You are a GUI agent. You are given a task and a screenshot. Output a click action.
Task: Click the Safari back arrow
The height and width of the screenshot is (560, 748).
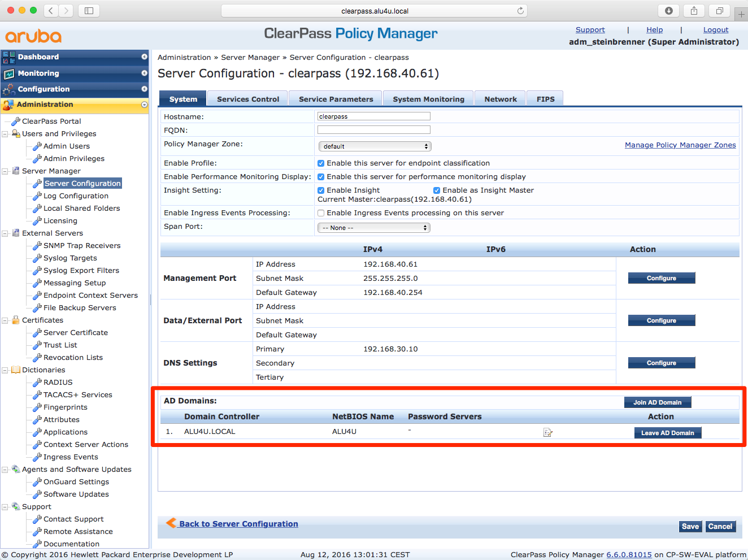51,11
